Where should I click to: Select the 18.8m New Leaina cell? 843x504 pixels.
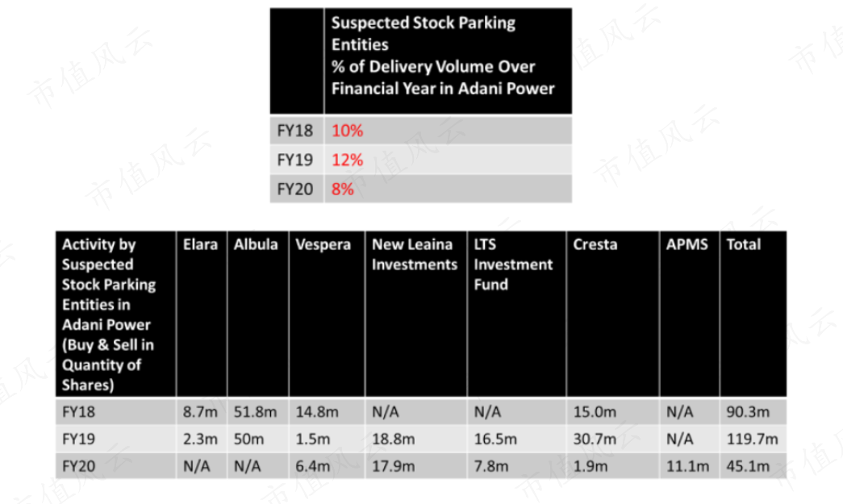[415, 439]
